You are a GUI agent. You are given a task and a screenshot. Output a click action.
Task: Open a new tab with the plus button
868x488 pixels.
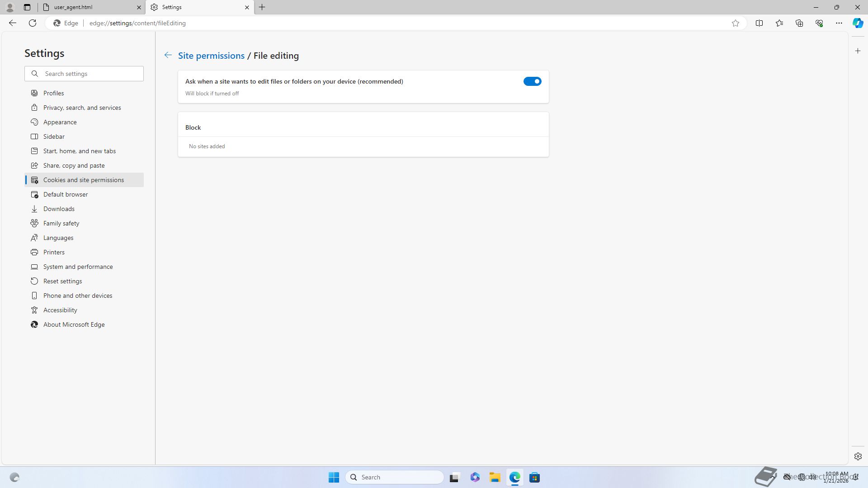click(x=262, y=7)
